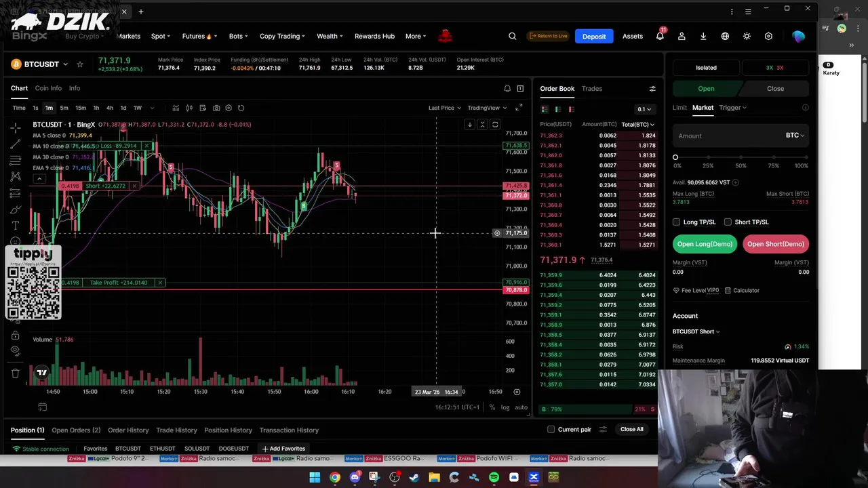
Task: Toggle auto scale on chart
Action: 521,407
